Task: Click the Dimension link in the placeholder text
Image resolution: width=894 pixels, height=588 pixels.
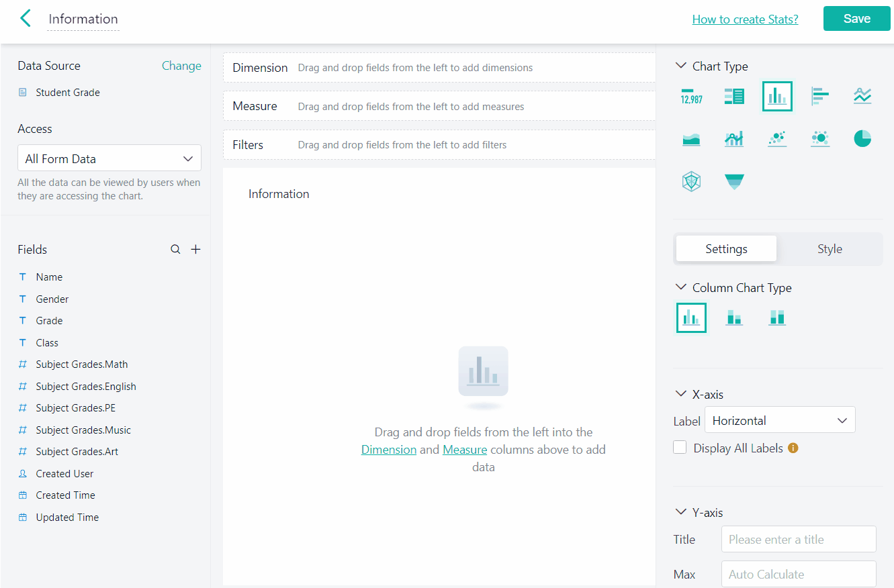Action: 389,450
